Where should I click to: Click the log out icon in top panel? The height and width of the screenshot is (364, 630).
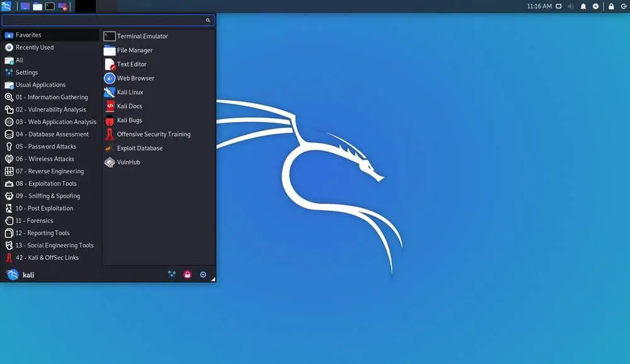[x=624, y=6]
